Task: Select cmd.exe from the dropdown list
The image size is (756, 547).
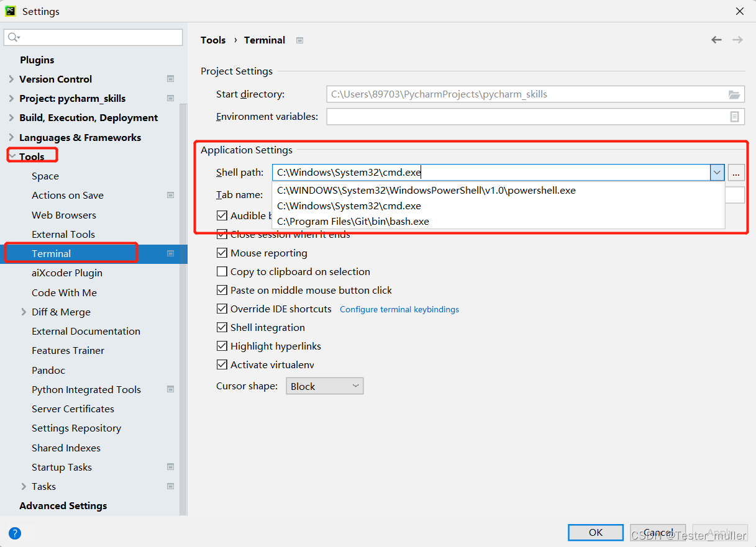Action: 498,206
